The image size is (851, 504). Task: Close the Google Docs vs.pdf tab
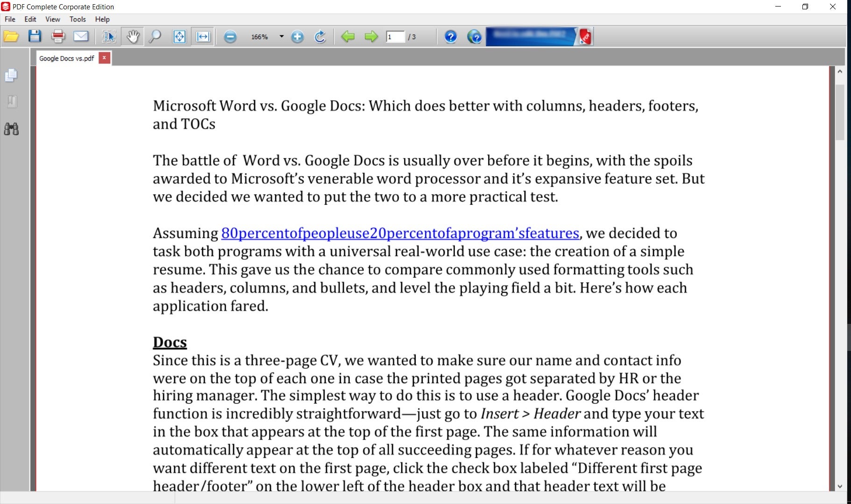click(x=104, y=58)
